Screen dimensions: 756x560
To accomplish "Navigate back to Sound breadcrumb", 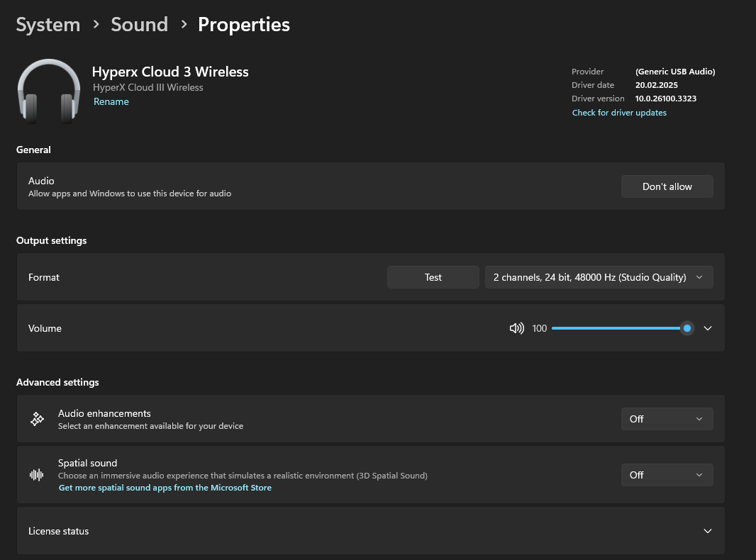I will (139, 25).
